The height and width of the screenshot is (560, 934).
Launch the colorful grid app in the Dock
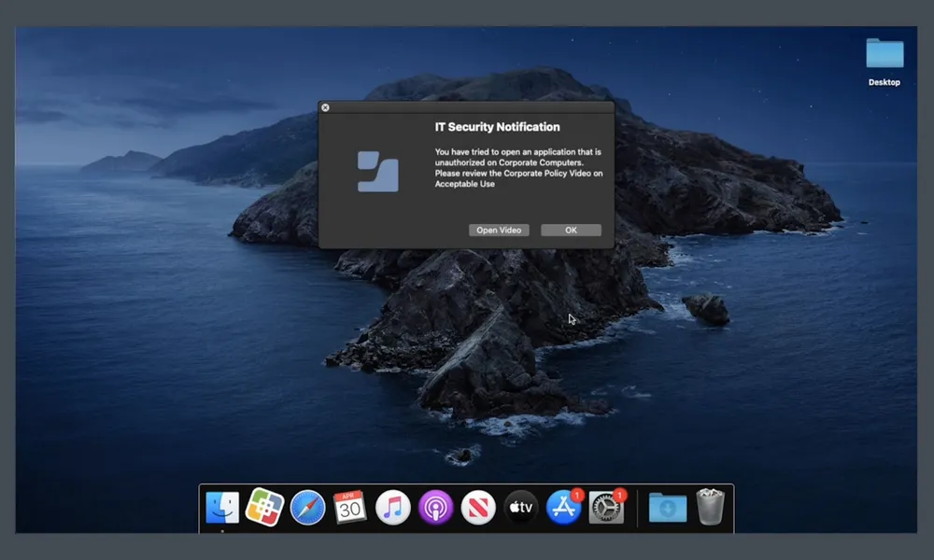(264, 508)
